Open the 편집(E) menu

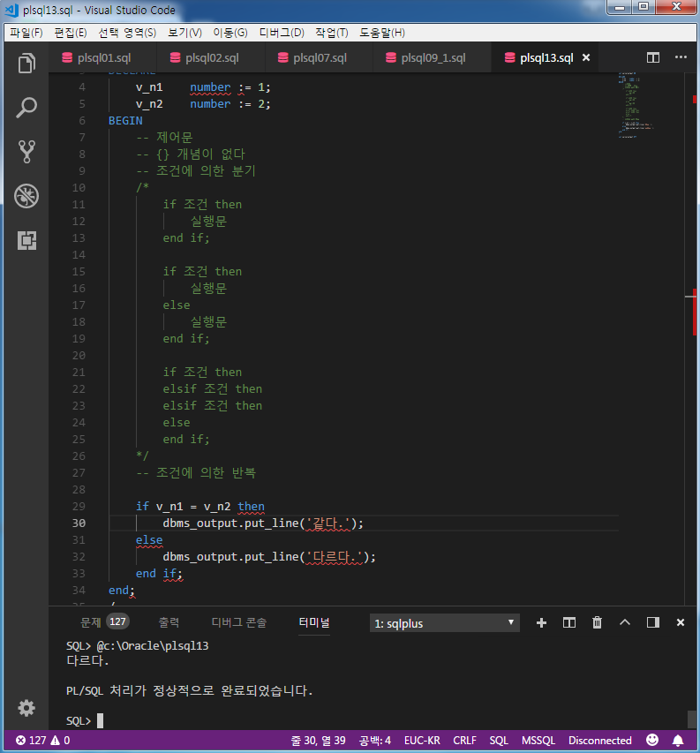point(71,33)
